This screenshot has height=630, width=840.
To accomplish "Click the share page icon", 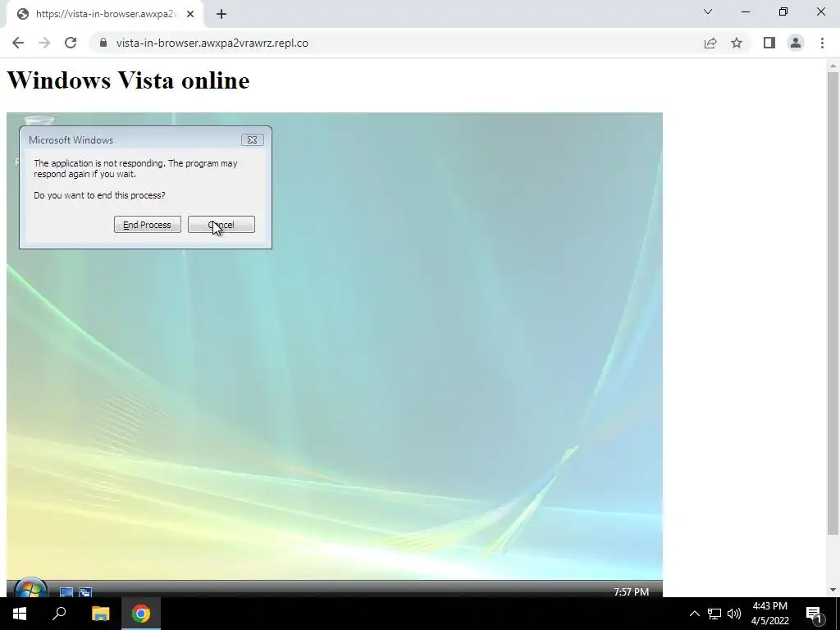I will pos(710,43).
